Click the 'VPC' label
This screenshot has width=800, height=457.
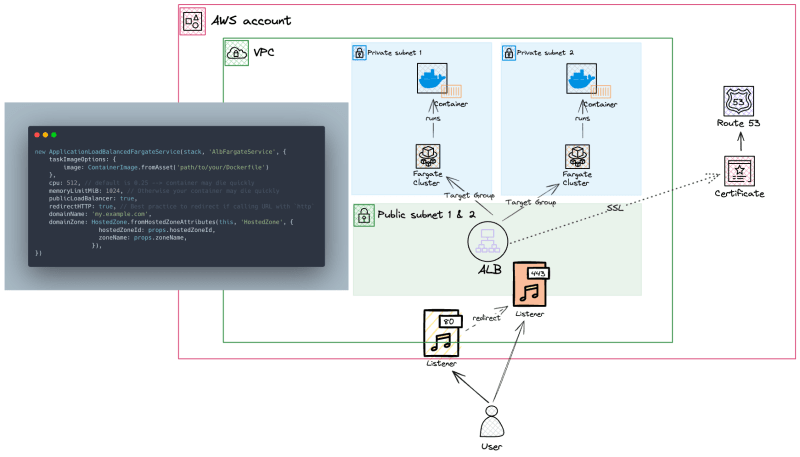click(x=264, y=53)
